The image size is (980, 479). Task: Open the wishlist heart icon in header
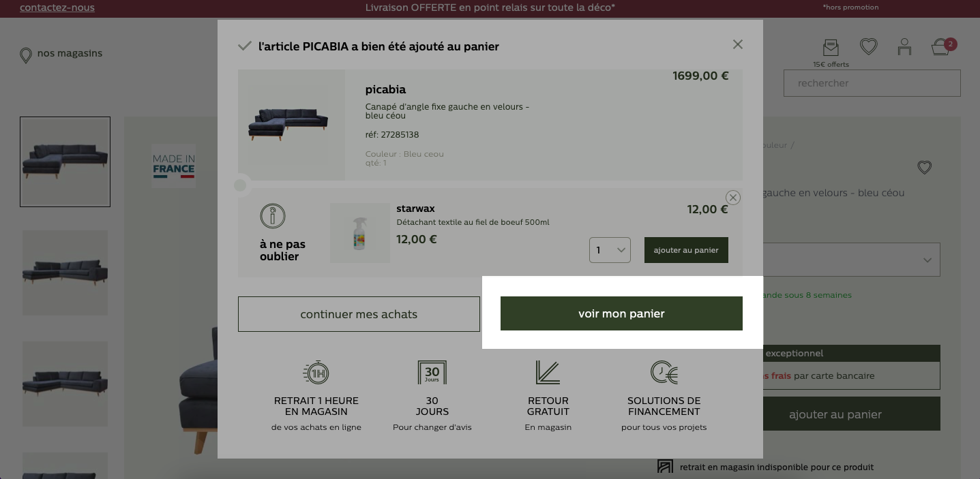868,46
